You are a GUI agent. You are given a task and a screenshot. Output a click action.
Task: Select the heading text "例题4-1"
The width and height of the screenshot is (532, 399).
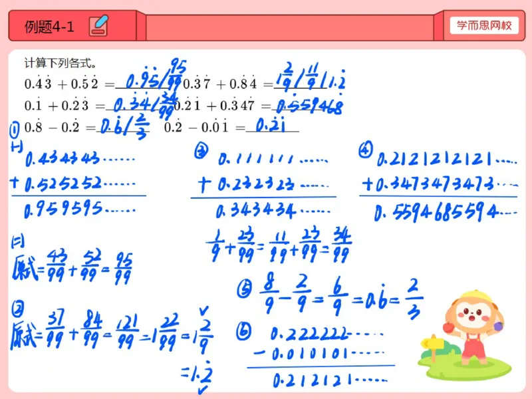49,27
